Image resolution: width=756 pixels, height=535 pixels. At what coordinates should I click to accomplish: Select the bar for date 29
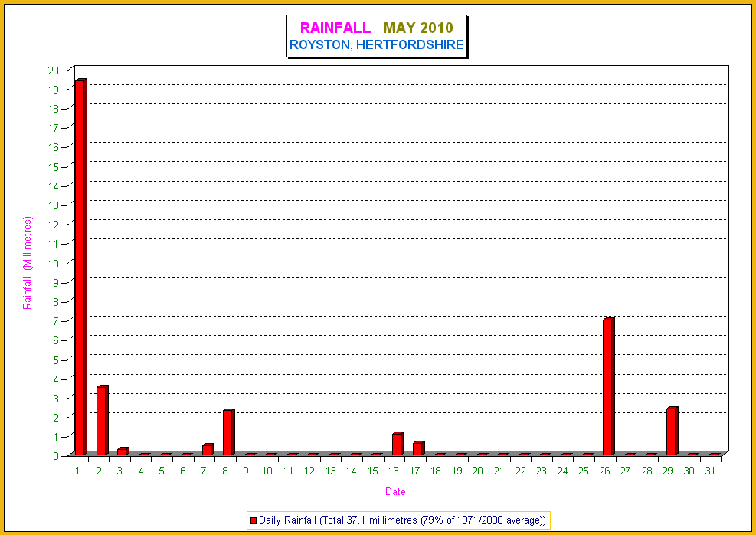click(672, 432)
